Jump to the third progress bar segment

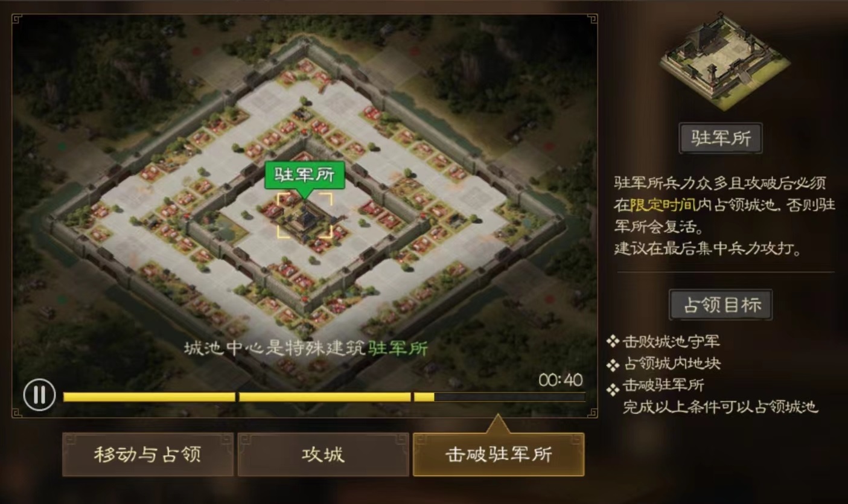click(x=499, y=397)
